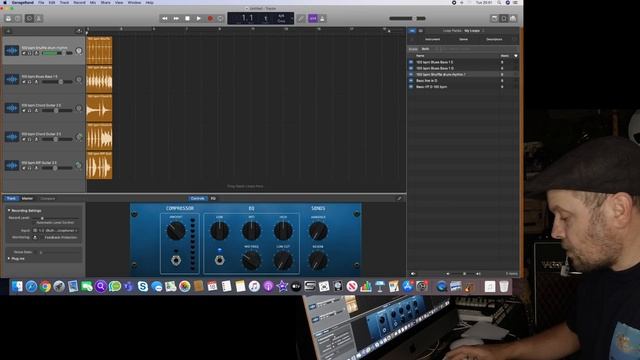Click the red Record button
This screenshot has height=360, width=640.
click(210, 18)
